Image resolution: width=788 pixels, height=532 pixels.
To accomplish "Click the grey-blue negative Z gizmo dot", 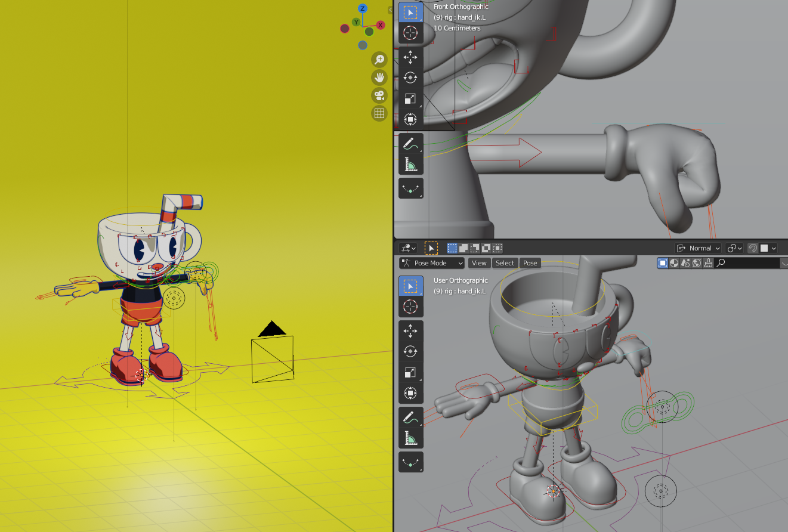I will (363, 45).
